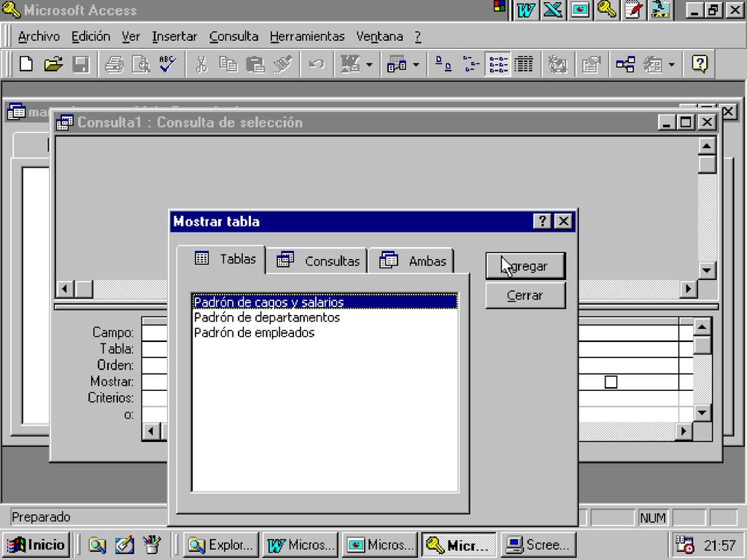Switch to Large Icons view
This screenshot has height=560, width=747.
point(444,64)
